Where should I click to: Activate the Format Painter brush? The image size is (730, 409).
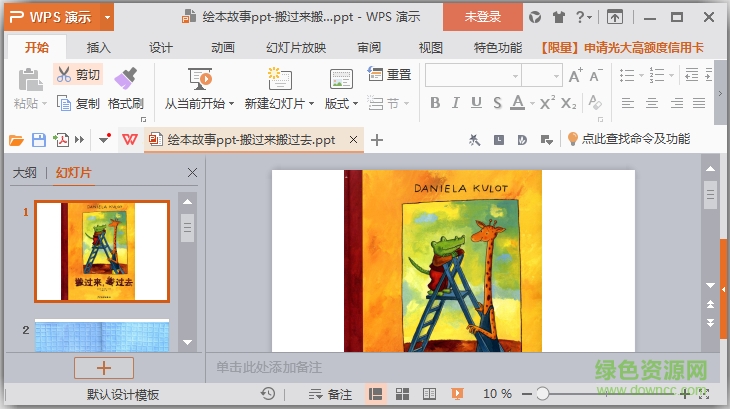[x=126, y=78]
